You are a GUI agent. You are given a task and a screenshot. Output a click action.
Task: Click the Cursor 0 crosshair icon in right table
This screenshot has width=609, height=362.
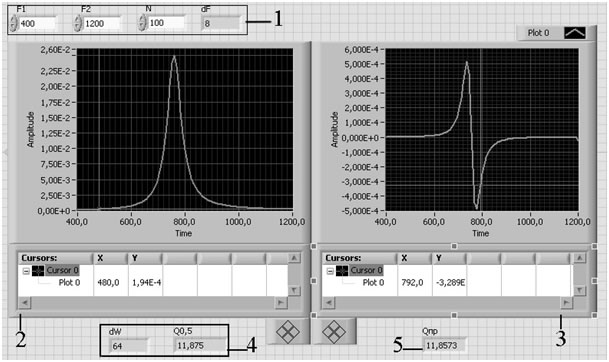click(x=342, y=271)
